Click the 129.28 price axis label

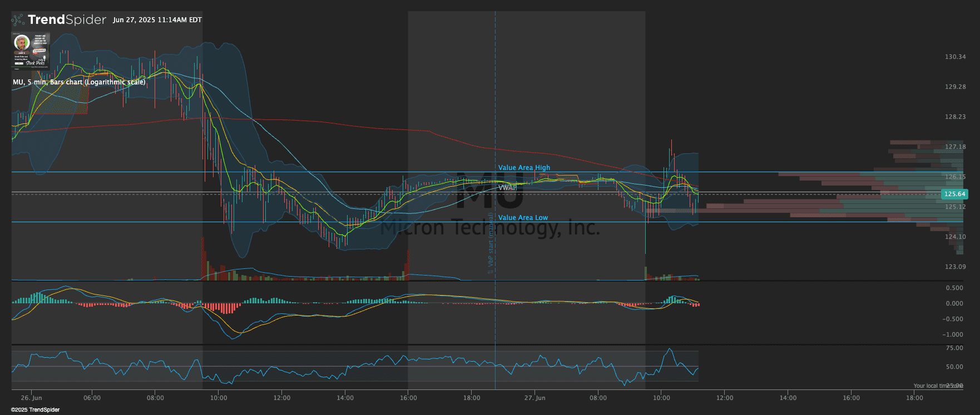pyautogui.click(x=955, y=87)
